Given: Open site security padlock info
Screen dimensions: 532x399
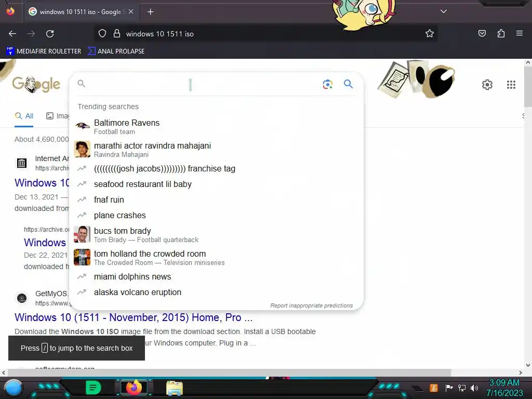Looking at the screenshot, I should [x=117, y=34].
